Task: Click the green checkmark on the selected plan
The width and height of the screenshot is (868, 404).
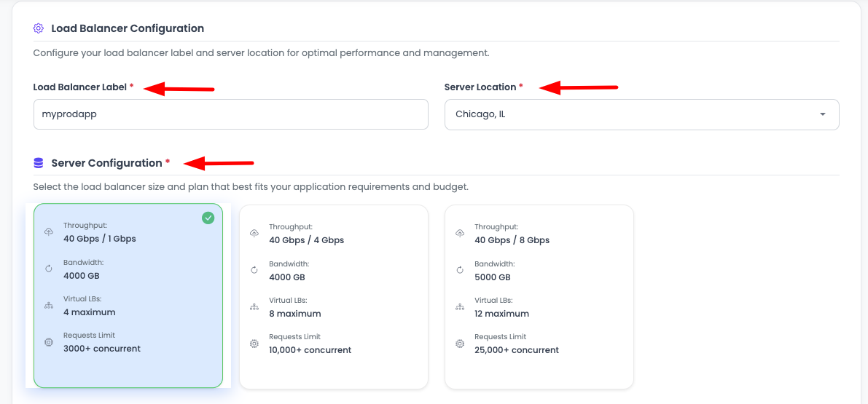Action: (208, 218)
